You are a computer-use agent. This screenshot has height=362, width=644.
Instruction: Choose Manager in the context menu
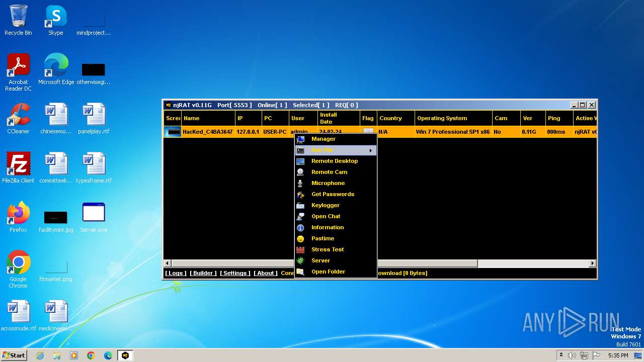pos(336,139)
